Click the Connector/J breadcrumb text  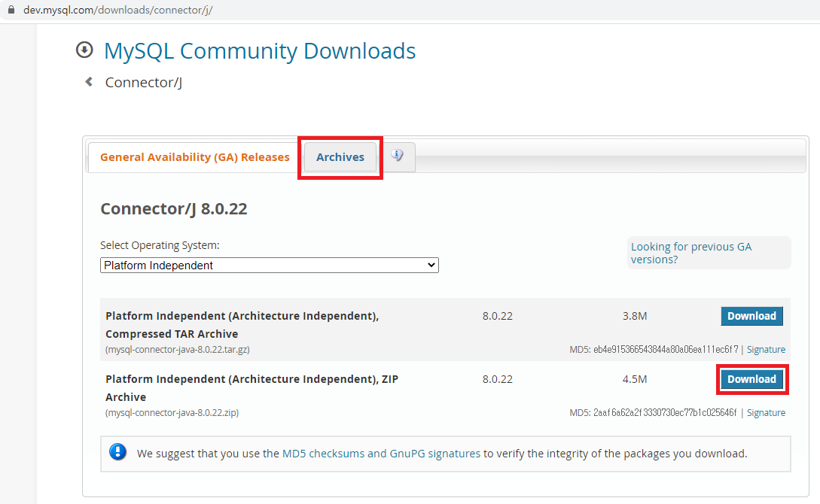coord(143,83)
